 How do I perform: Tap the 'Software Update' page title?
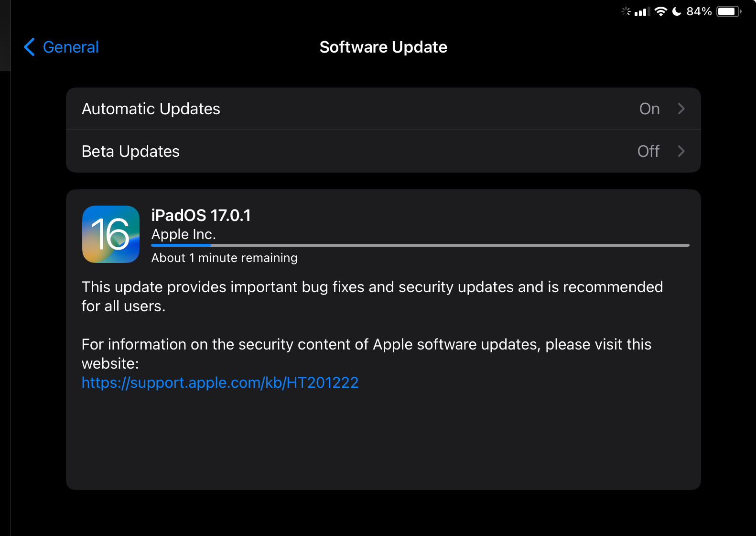coord(383,47)
